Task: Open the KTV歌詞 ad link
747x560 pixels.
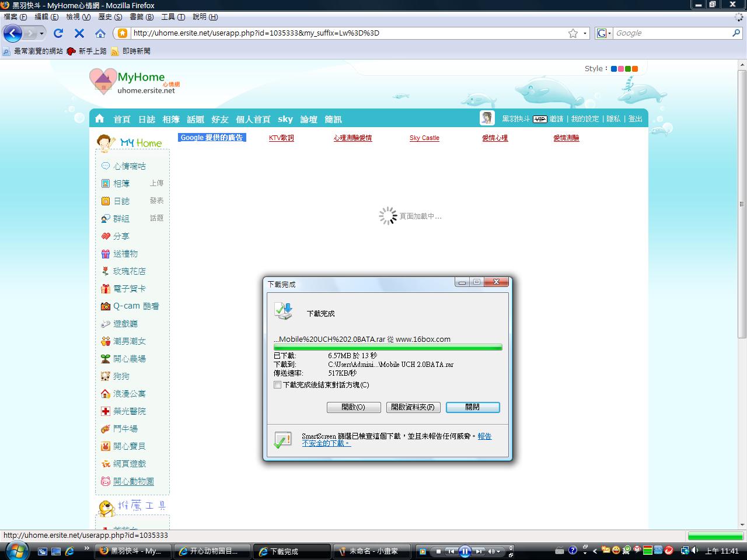Action: pyautogui.click(x=281, y=138)
